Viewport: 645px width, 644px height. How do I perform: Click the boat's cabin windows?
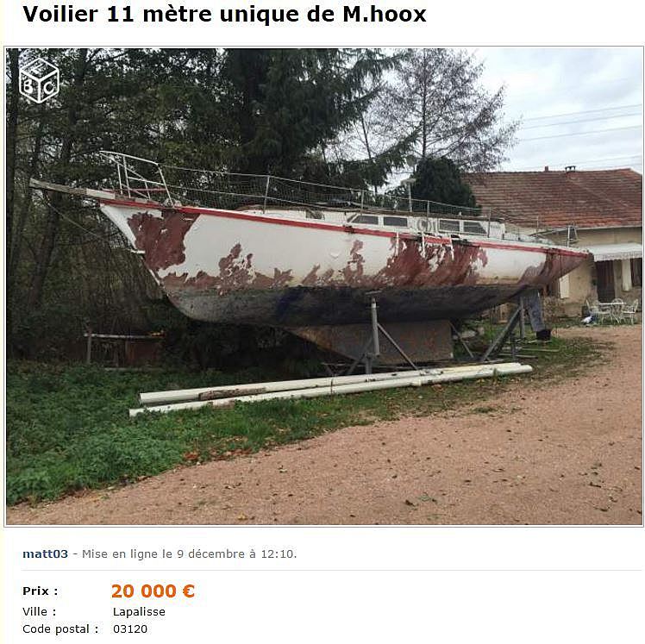[419, 223]
